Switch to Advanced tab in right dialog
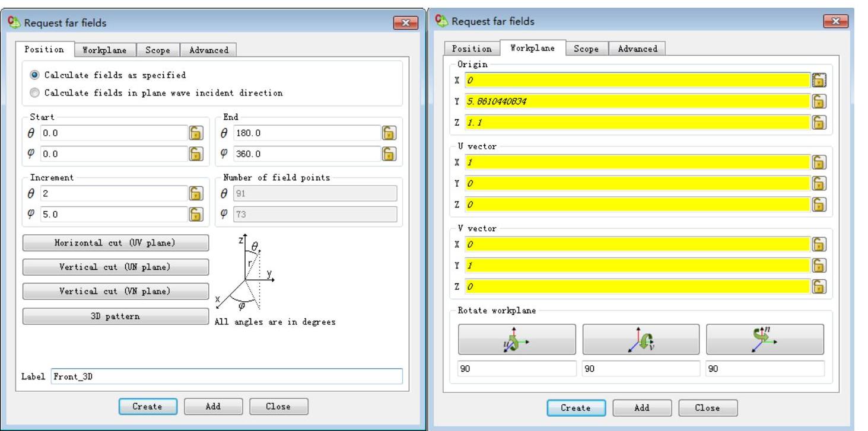The image size is (868, 431). coord(638,49)
